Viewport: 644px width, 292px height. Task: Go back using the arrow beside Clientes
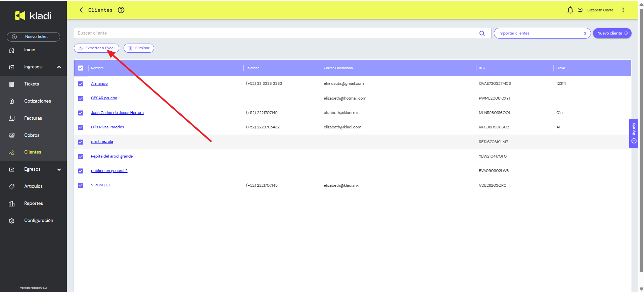pos(81,10)
